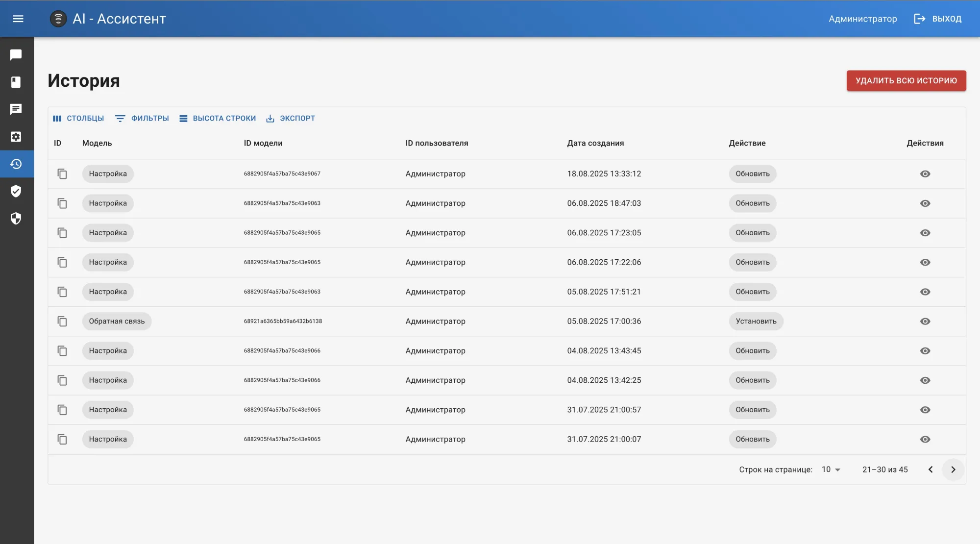Open the Столбцы column selector

tap(78, 119)
